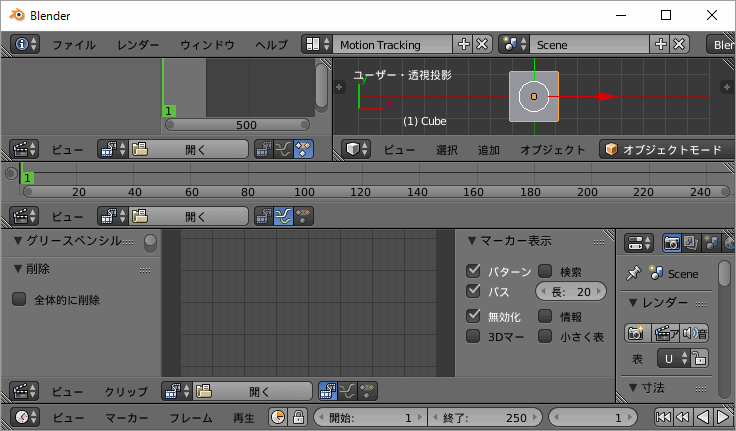Click the Render Layers tab icon in Properties
736x431 pixels.
coord(690,243)
